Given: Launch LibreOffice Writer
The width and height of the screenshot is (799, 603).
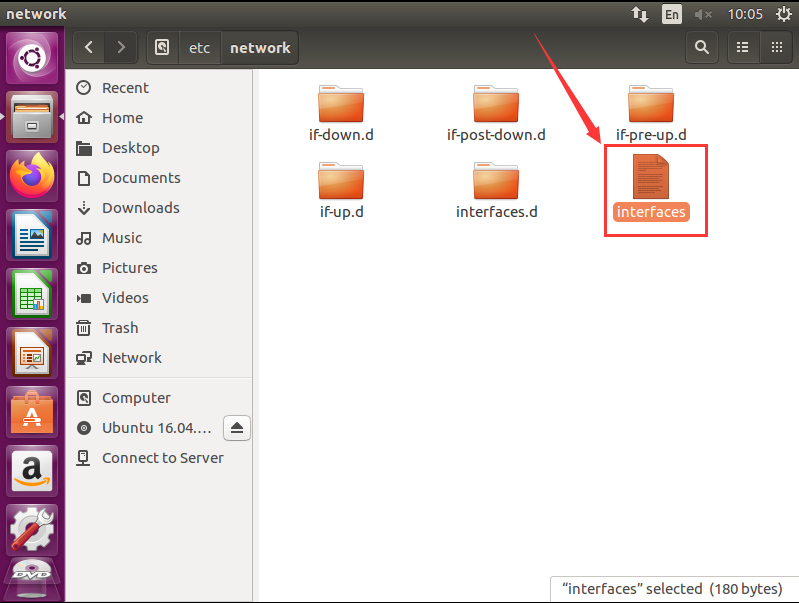Looking at the screenshot, I should tap(32, 235).
